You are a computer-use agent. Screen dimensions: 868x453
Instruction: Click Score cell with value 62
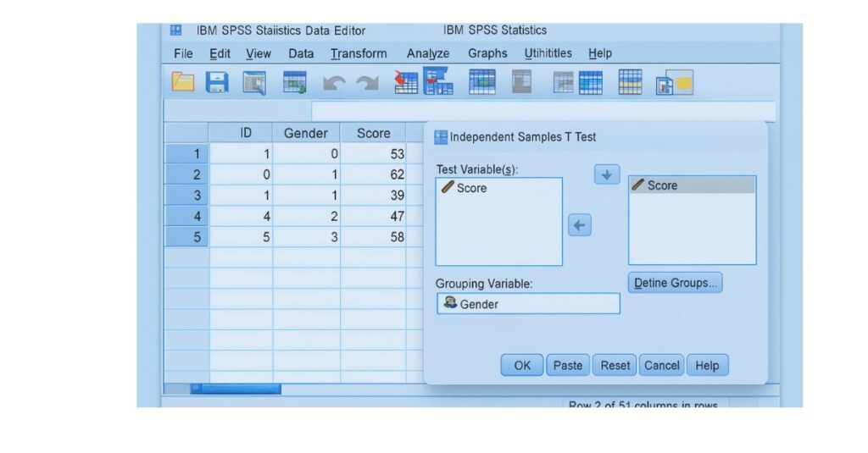click(374, 174)
